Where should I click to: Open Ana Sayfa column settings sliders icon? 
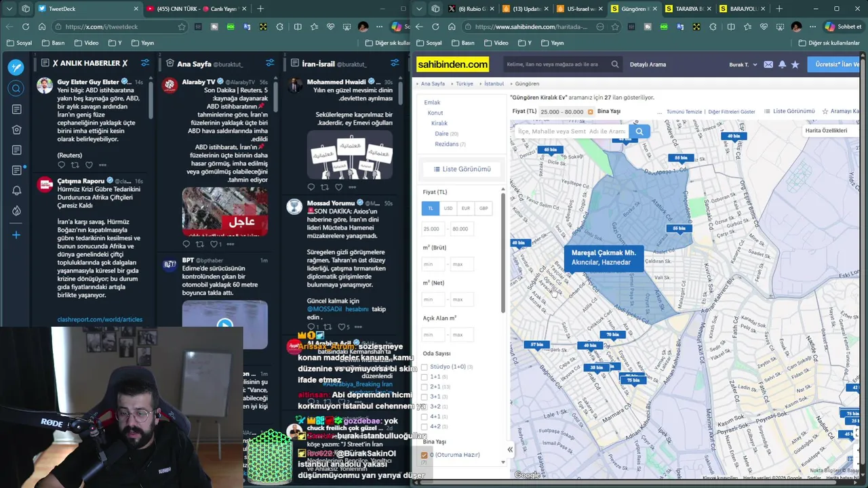pos(270,63)
